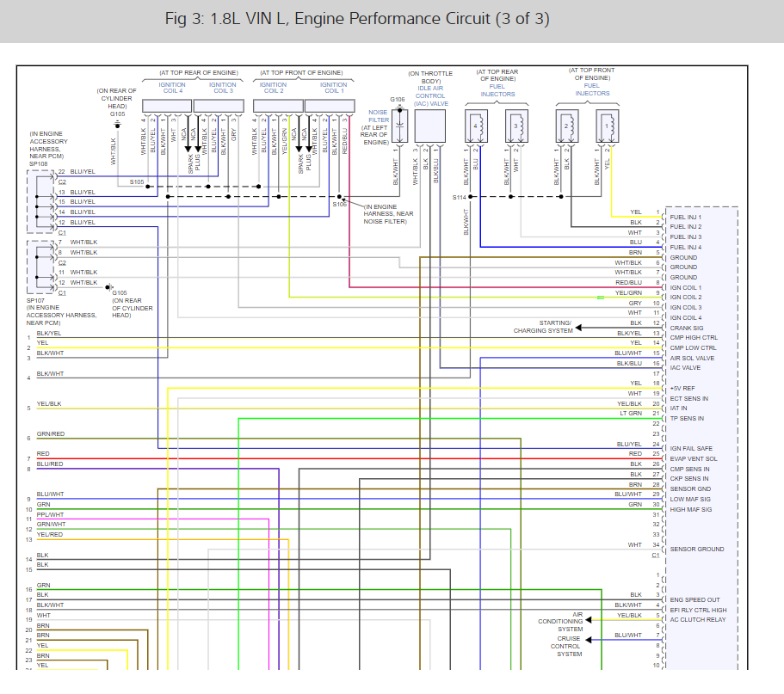Click the Ignition Coil 4 connector box

[167, 106]
